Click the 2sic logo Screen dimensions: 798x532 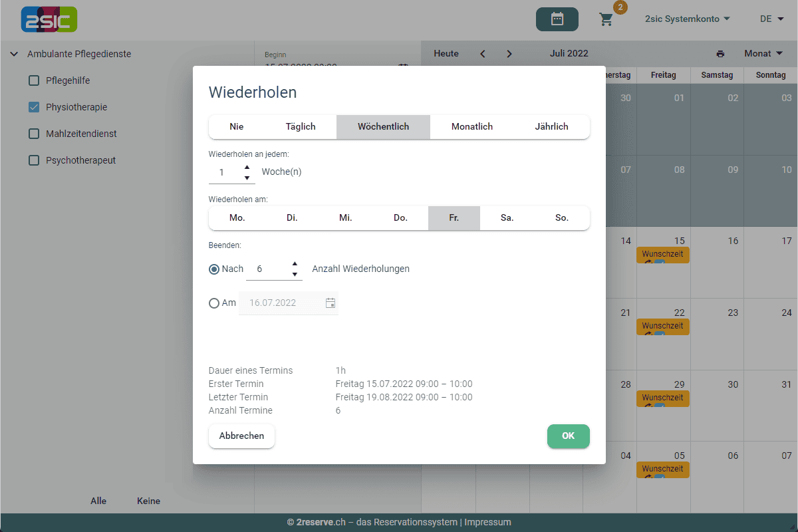(49, 19)
